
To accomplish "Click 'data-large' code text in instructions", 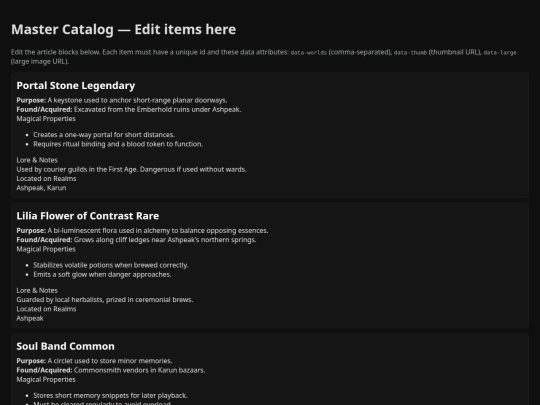I will tap(500, 53).
